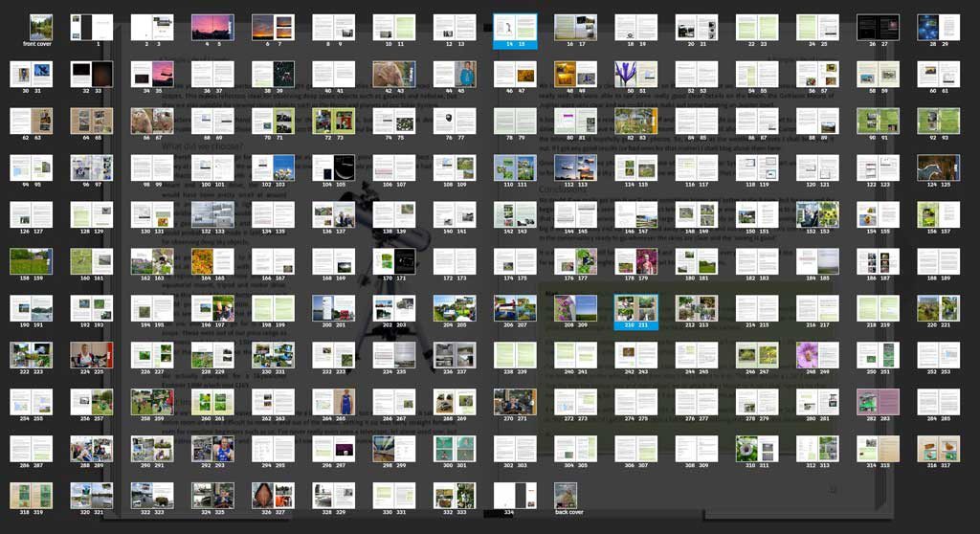
Task: Select pink sunset spread pages 4-5
Action: point(212,28)
